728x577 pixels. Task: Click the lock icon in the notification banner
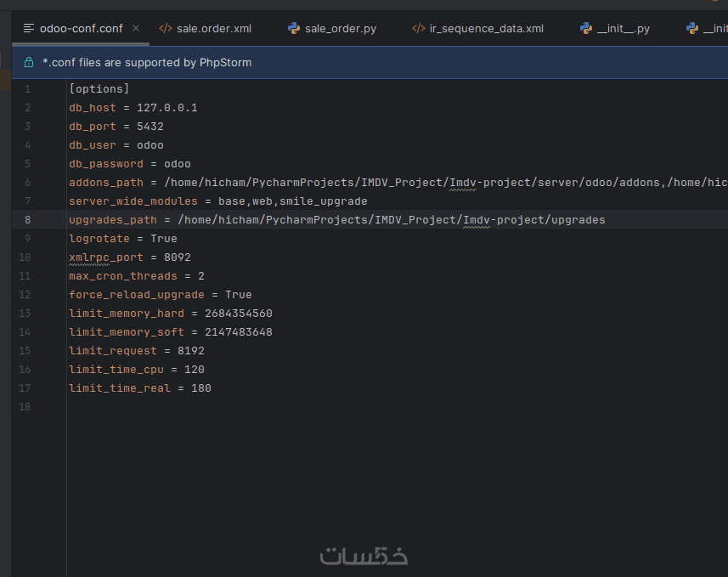tap(29, 62)
